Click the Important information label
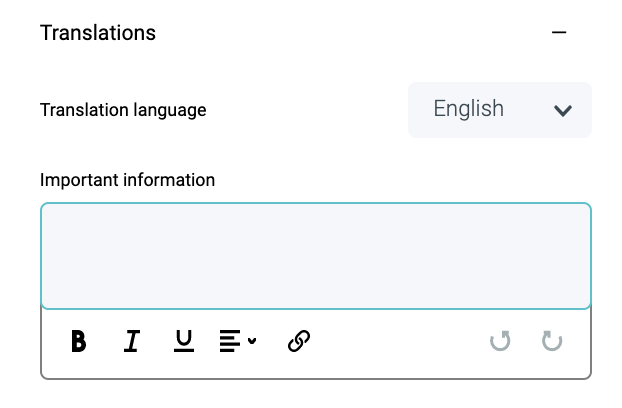Image resolution: width=622 pixels, height=408 pixels. tap(127, 180)
